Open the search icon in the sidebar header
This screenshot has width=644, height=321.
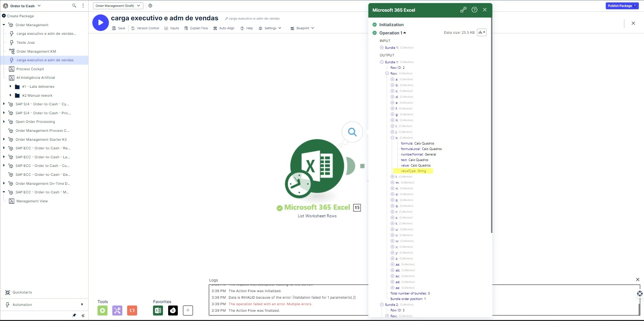click(x=74, y=6)
